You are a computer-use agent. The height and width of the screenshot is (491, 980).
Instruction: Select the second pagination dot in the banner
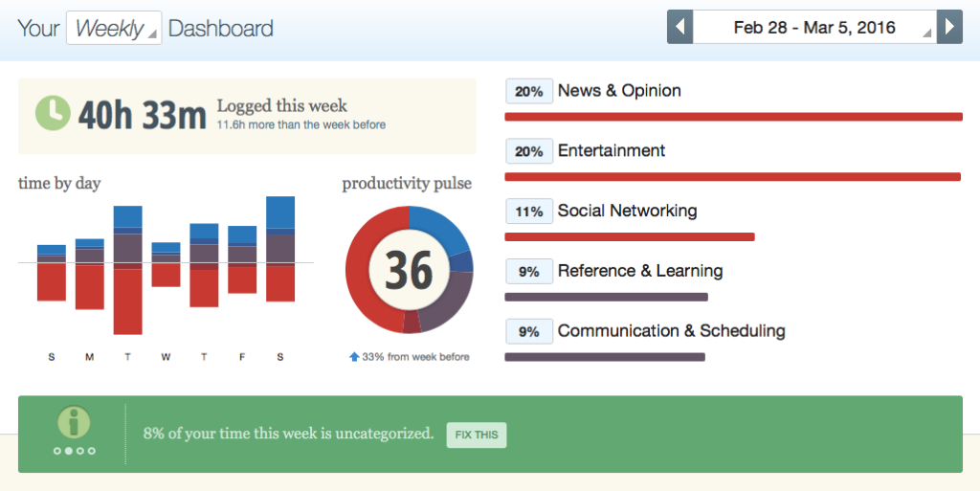pos(69,451)
